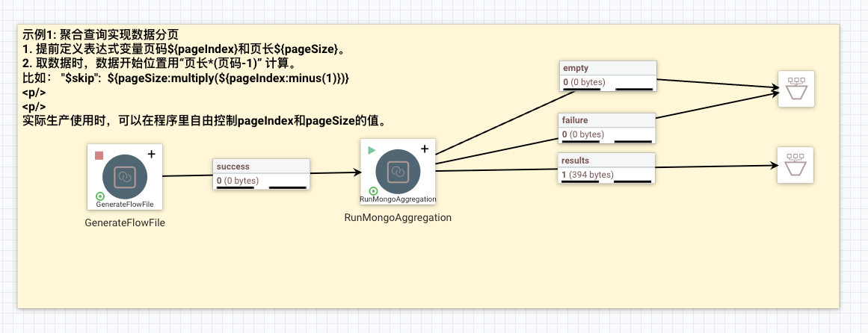
Task: Click the green status circle on GenerateFlowFile
Action: (100, 196)
